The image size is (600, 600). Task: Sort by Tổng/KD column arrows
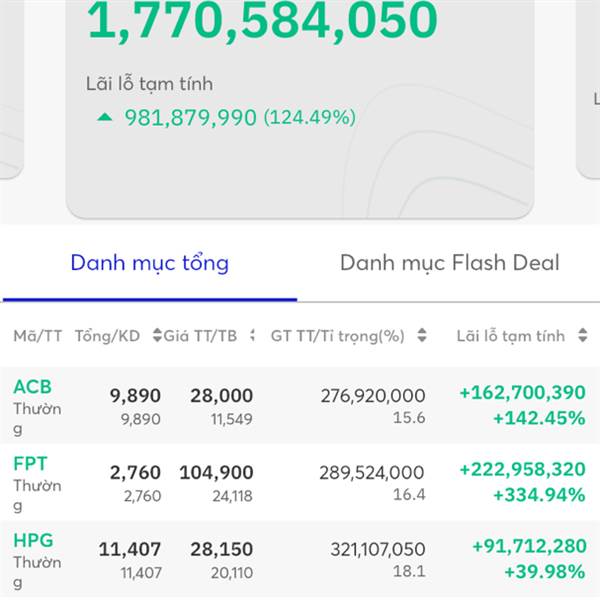(157, 335)
